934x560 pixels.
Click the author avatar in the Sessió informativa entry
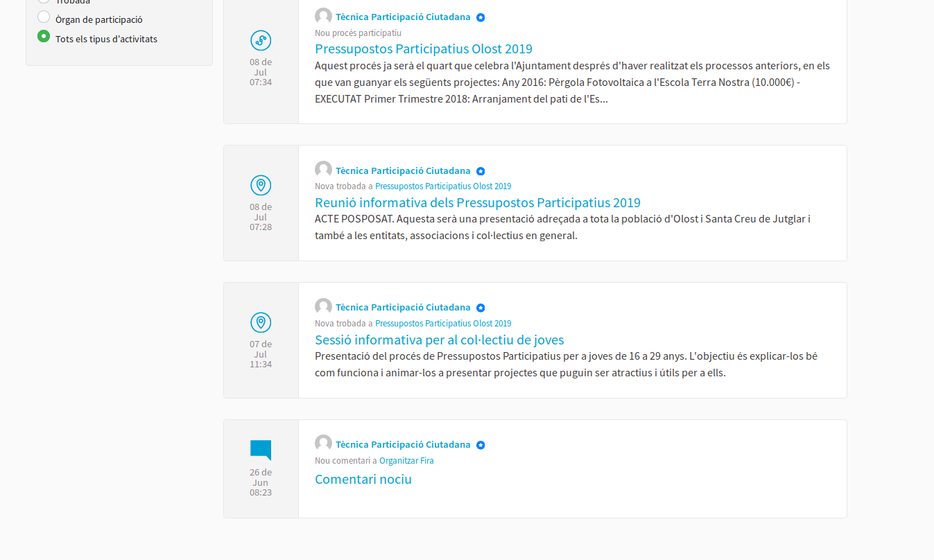tap(323, 306)
